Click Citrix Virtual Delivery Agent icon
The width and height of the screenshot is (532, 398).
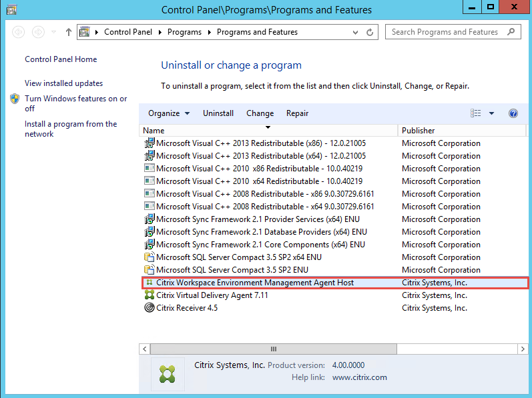coord(150,295)
